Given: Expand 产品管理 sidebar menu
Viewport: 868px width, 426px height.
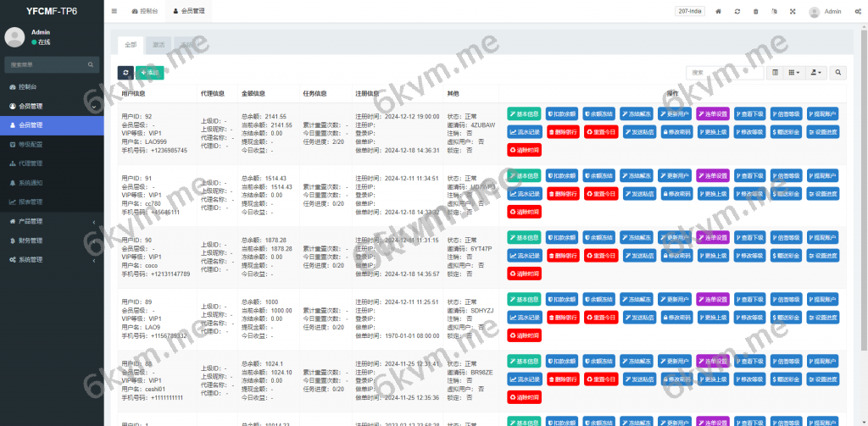Looking at the screenshot, I should pyautogui.click(x=51, y=221).
